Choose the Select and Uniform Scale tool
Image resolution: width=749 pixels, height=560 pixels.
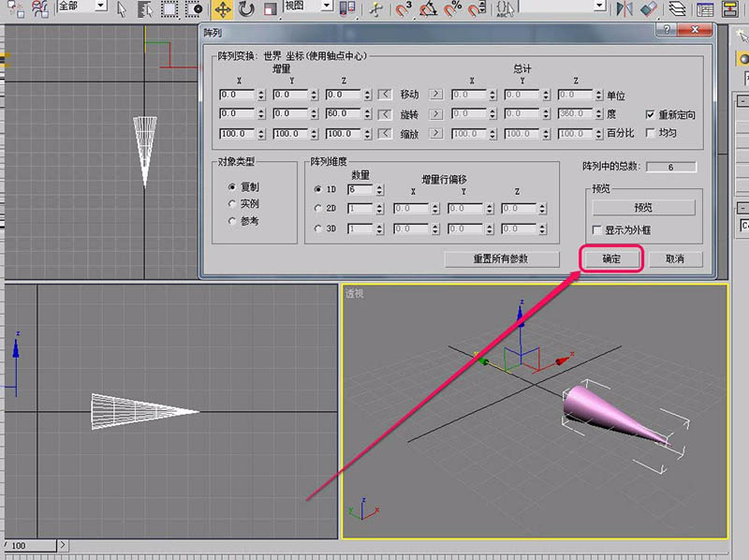[x=270, y=9]
